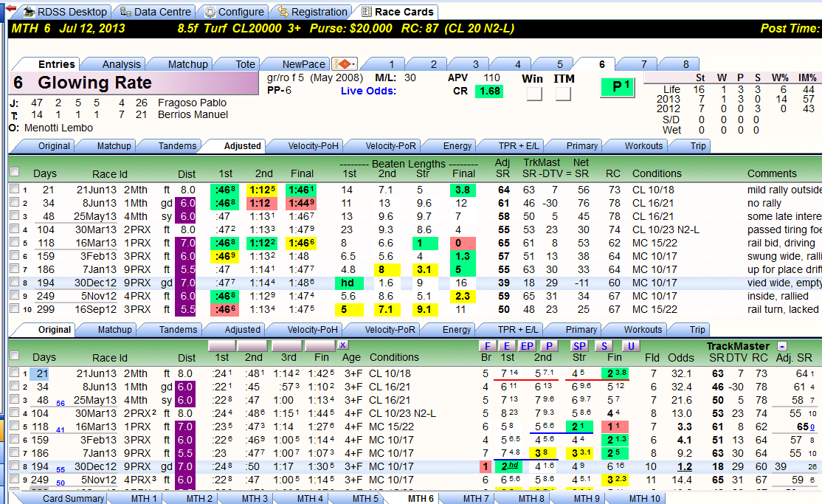Click the small X button above Age

pos(342,345)
